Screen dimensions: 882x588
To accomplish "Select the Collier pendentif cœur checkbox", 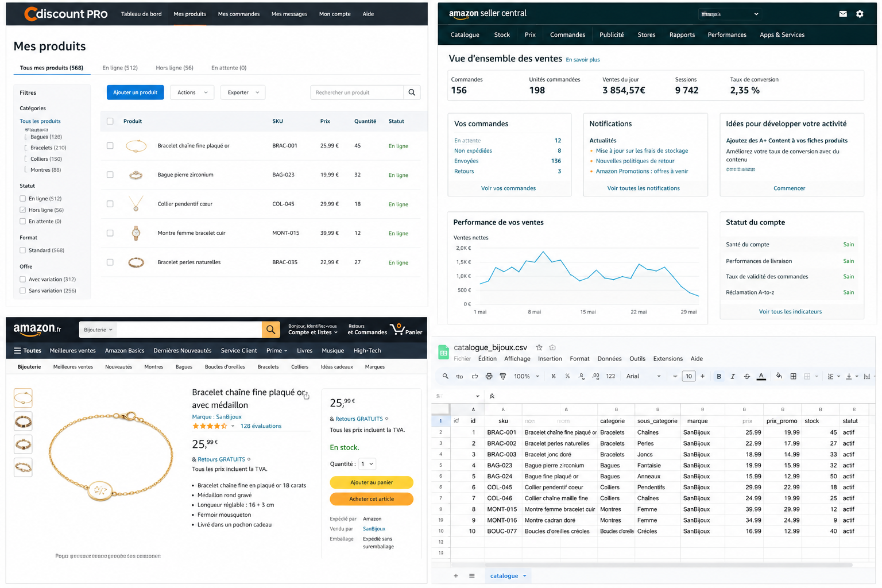I will pyautogui.click(x=110, y=204).
